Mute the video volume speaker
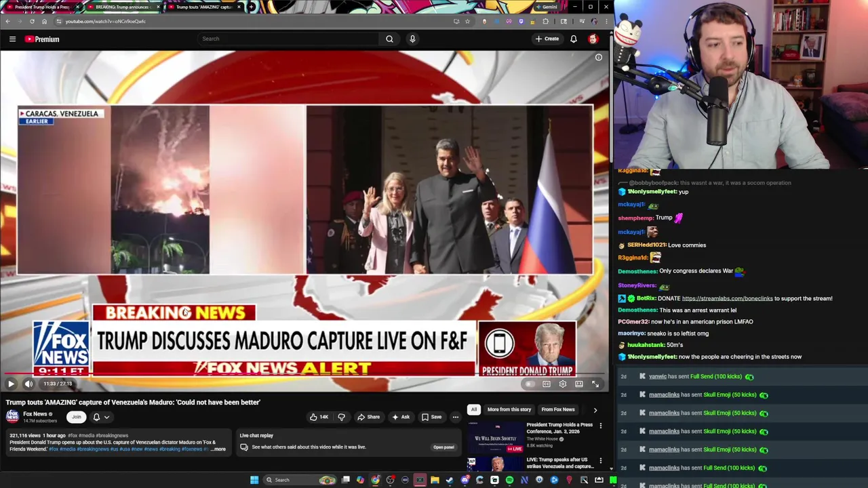The image size is (868, 488). (28, 384)
